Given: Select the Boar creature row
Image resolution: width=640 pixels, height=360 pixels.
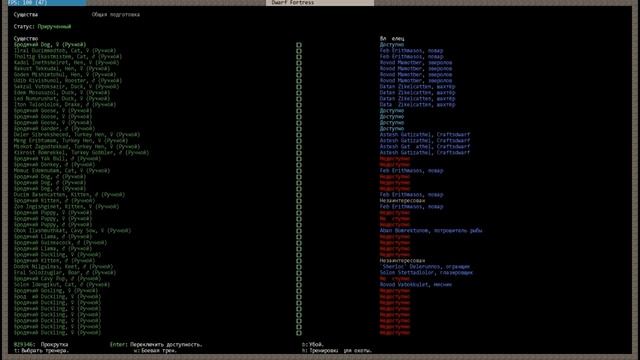Looking at the screenshot, I should [65, 273].
